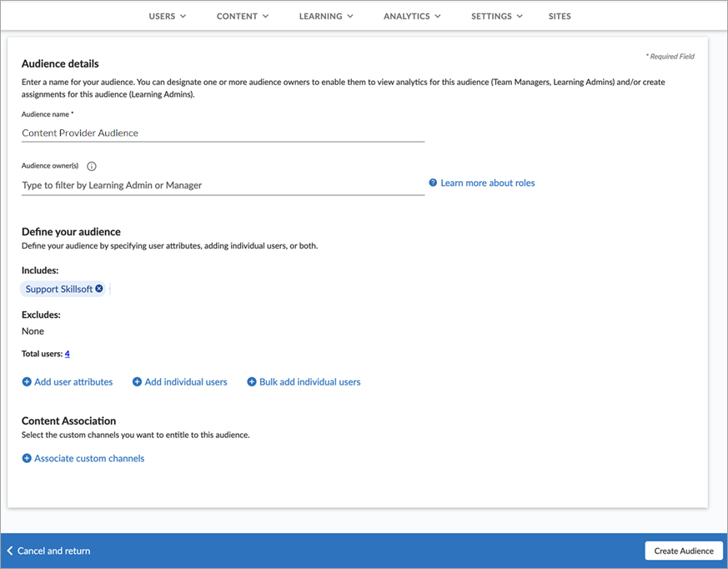Click the plus icon for Add individual users
The width and height of the screenshot is (728, 569).
[x=136, y=381]
